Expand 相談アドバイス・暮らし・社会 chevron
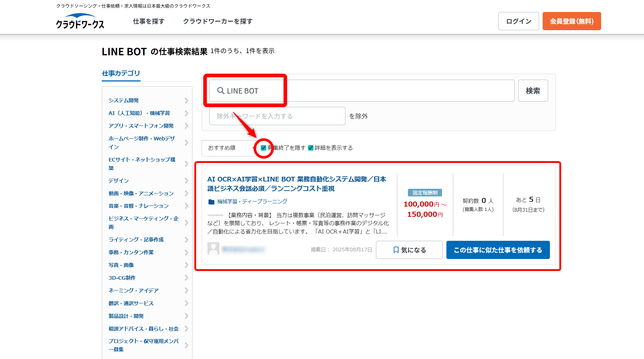 point(186,328)
